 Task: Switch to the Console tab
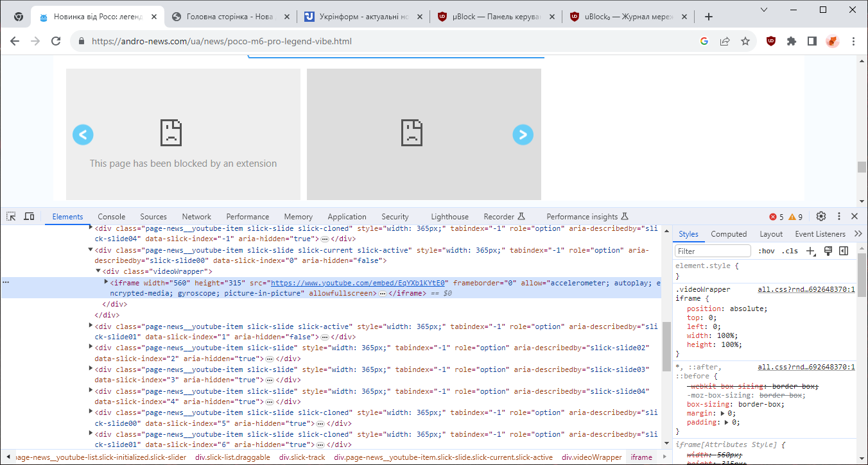click(x=111, y=216)
